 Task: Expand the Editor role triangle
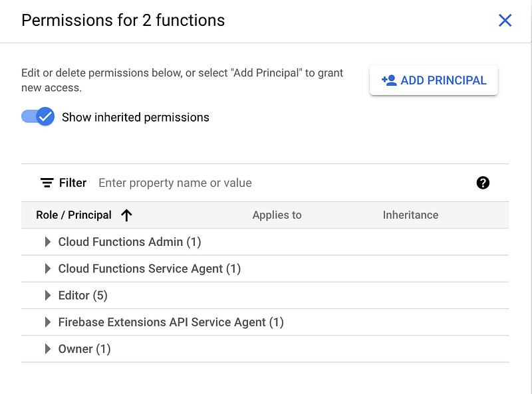coord(48,295)
